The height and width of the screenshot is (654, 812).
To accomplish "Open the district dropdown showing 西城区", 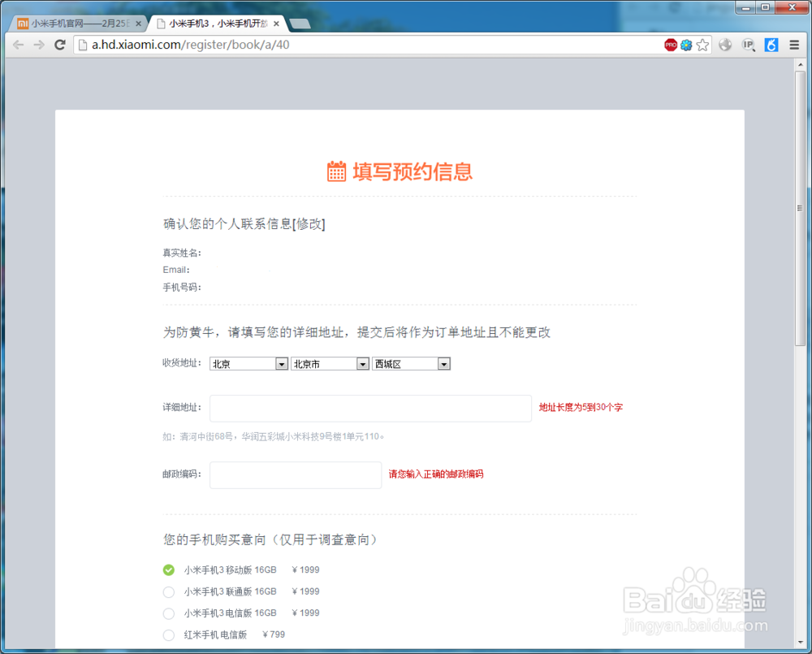I will [x=411, y=364].
